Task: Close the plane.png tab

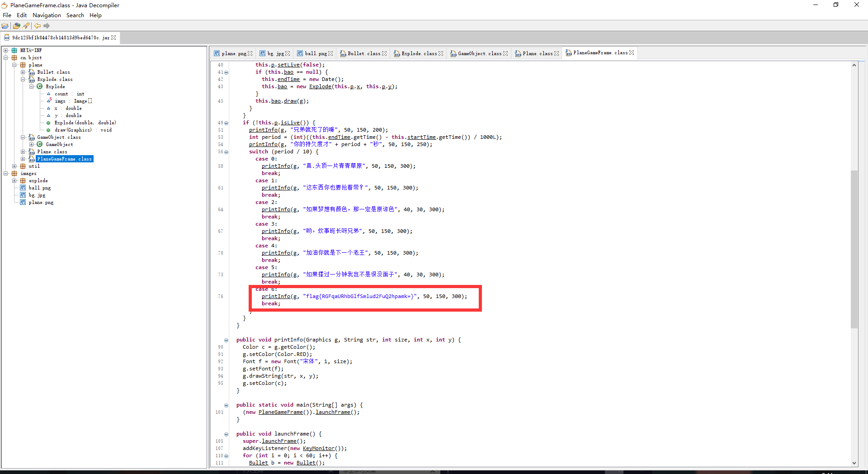Action: coord(250,53)
